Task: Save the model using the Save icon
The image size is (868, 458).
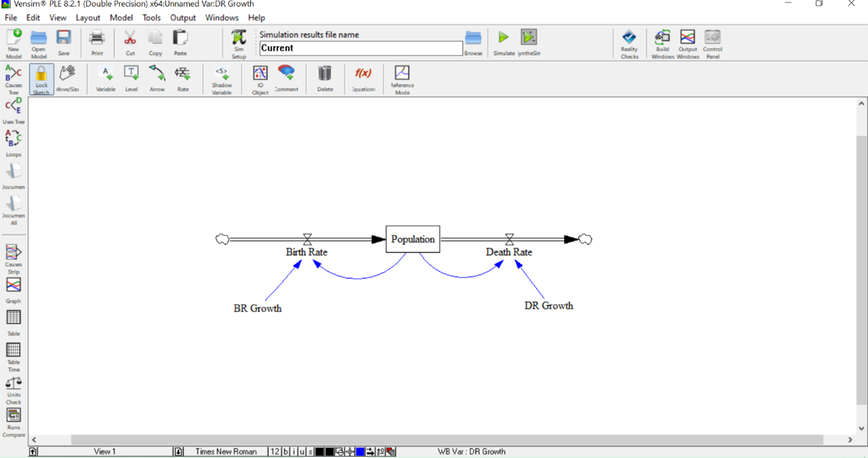Action: 64,43
